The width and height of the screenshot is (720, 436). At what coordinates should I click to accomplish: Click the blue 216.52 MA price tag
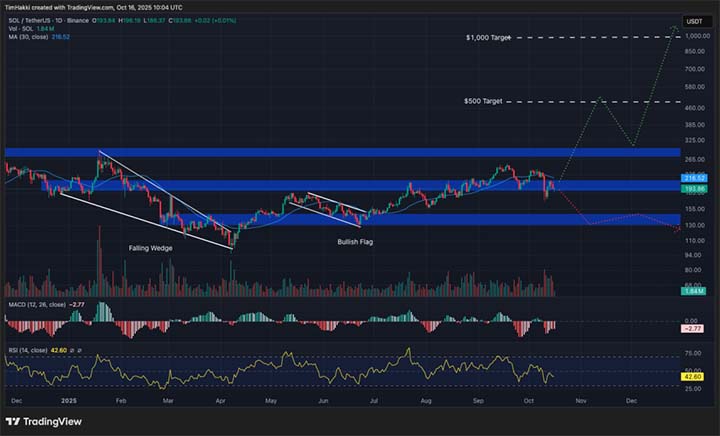pyautogui.click(x=692, y=177)
